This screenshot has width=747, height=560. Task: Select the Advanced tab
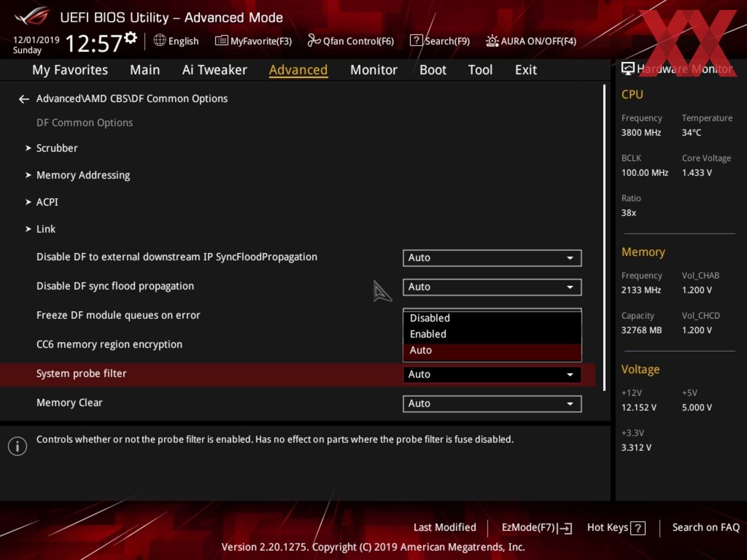click(298, 70)
